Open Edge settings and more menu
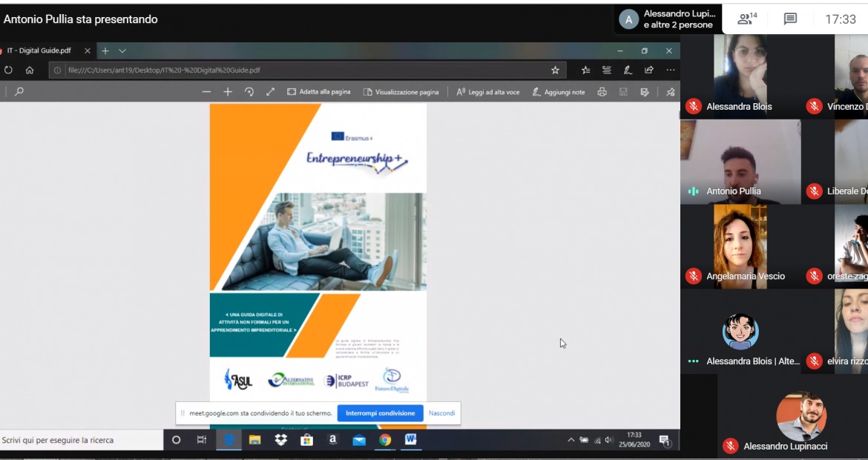Image resolution: width=868 pixels, height=460 pixels. point(671,70)
